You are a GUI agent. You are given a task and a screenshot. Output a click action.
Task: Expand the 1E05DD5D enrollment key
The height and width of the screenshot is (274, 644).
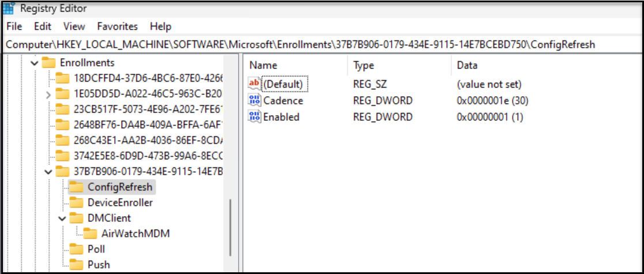[49, 94]
